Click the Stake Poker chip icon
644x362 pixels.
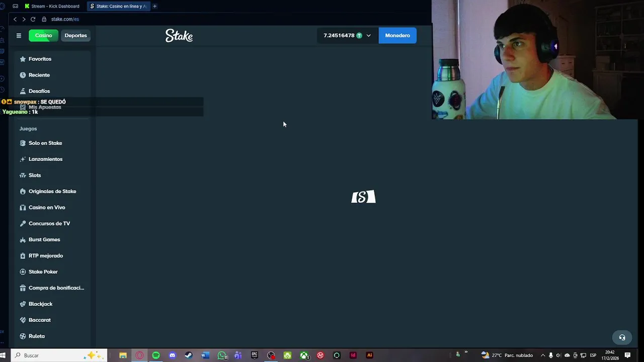(x=23, y=272)
